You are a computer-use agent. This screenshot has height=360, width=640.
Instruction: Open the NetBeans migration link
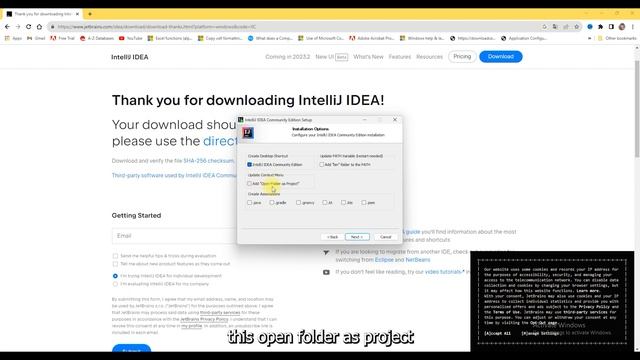[x=418, y=260]
